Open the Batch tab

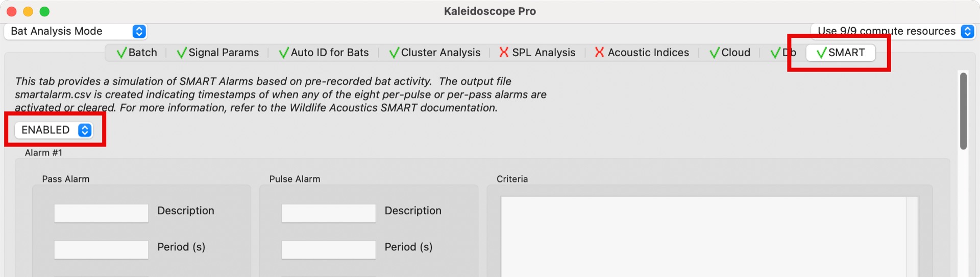(x=137, y=53)
